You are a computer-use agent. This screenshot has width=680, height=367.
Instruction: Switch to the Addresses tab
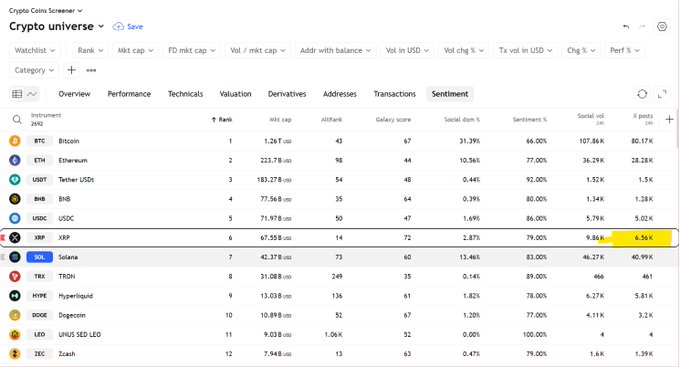[340, 94]
